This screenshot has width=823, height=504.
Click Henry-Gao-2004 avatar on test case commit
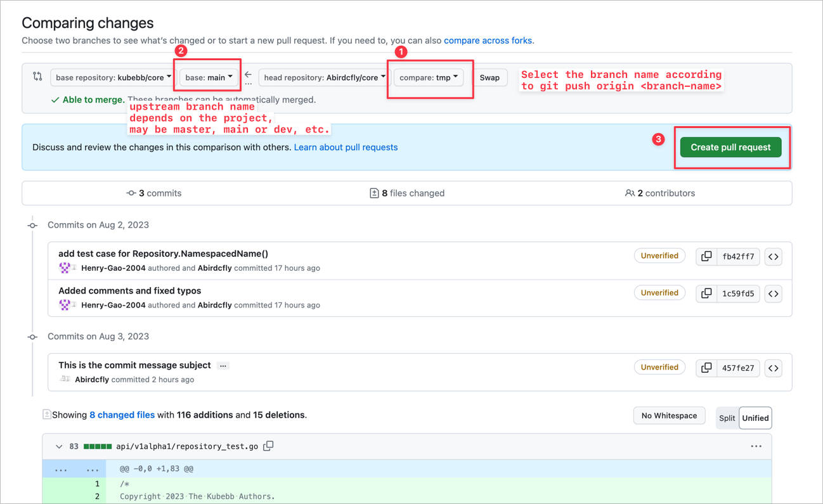click(x=64, y=268)
